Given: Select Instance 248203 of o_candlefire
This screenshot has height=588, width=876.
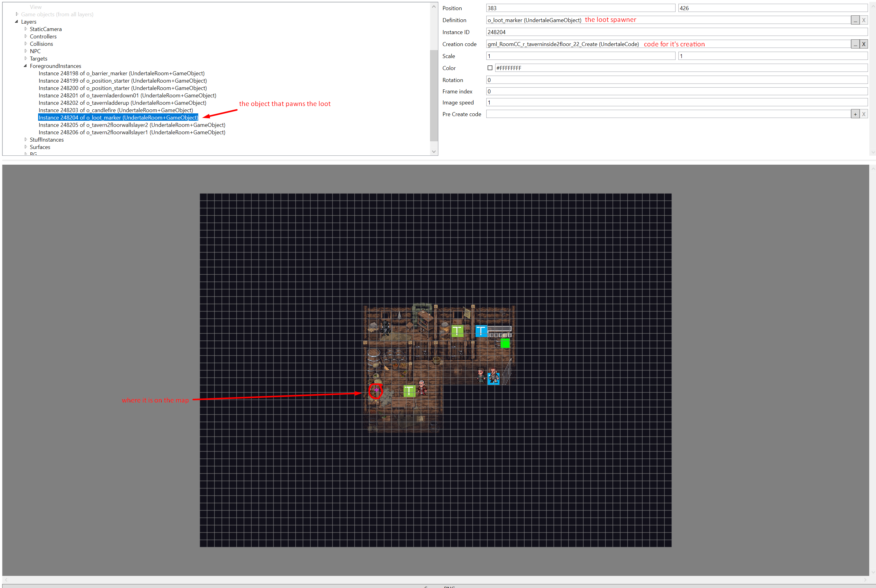Looking at the screenshot, I should [116, 110].
